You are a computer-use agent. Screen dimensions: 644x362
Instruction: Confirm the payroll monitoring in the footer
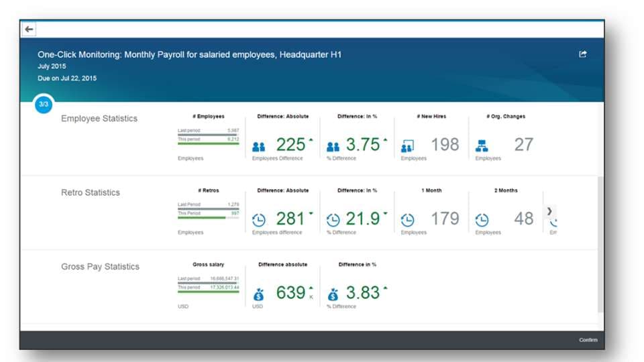[x=588, y=340]
